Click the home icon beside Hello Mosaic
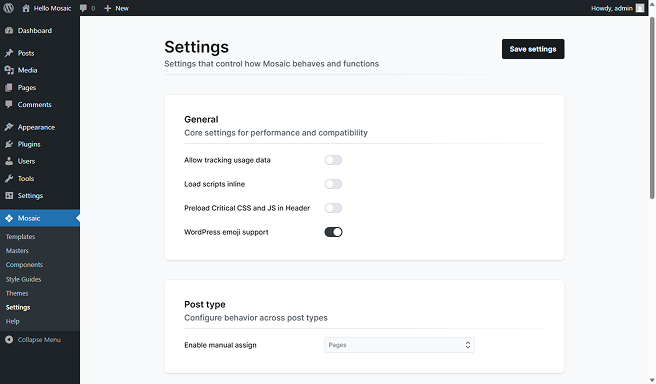This screenshot has width=656, height=384. tap(26, 8)
